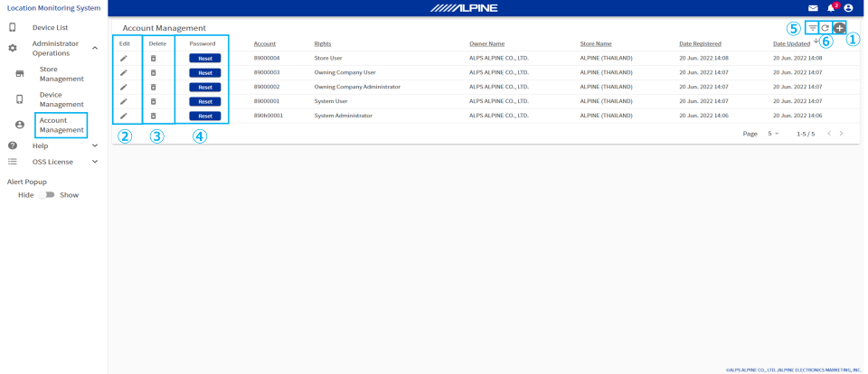Click the Device List phone icon
The width and height of the screenshot is (868, 374).
point(12,27)
